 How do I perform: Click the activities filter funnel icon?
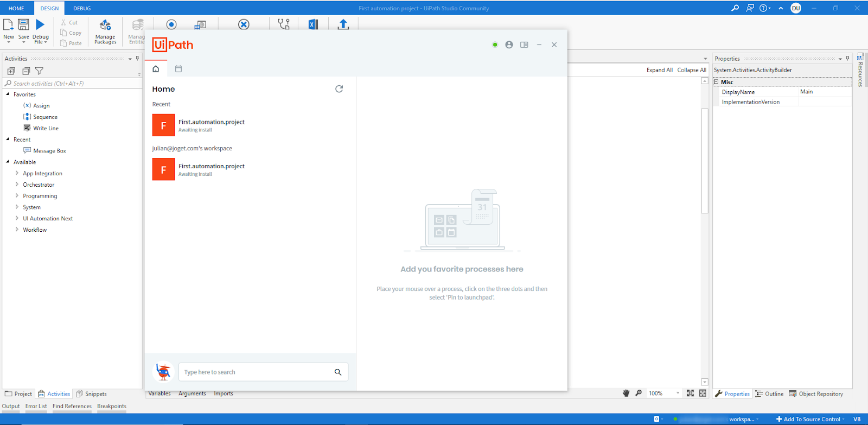(x=39, y=71)
